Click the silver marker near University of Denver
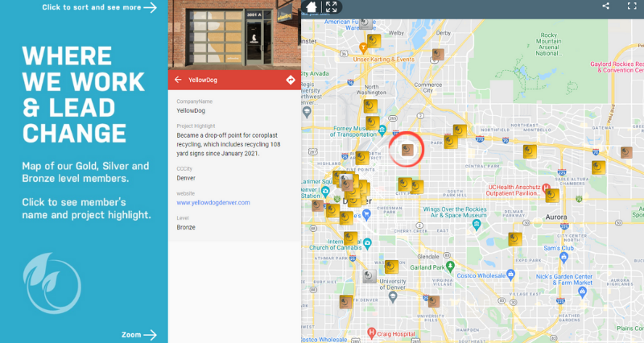The width and height of the screenshot is (644, 343). [x=369, y=276]
